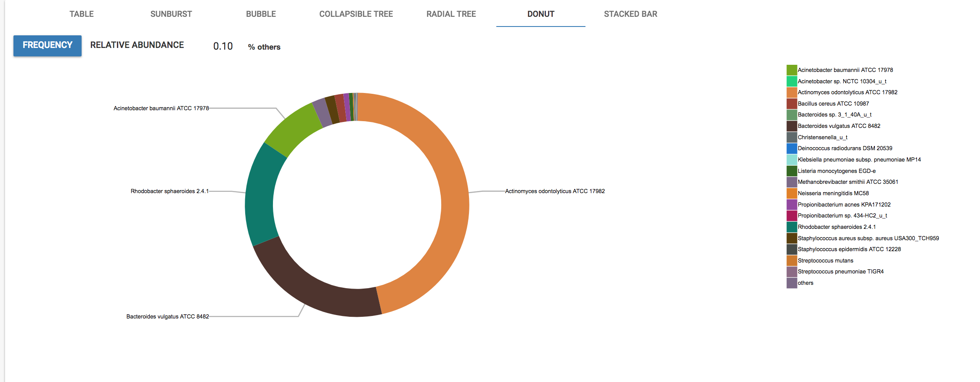Click Neisseria meningitidis MC58 swatch
The height and width of the screenshot is (382, 980).
tap(792, 193)
